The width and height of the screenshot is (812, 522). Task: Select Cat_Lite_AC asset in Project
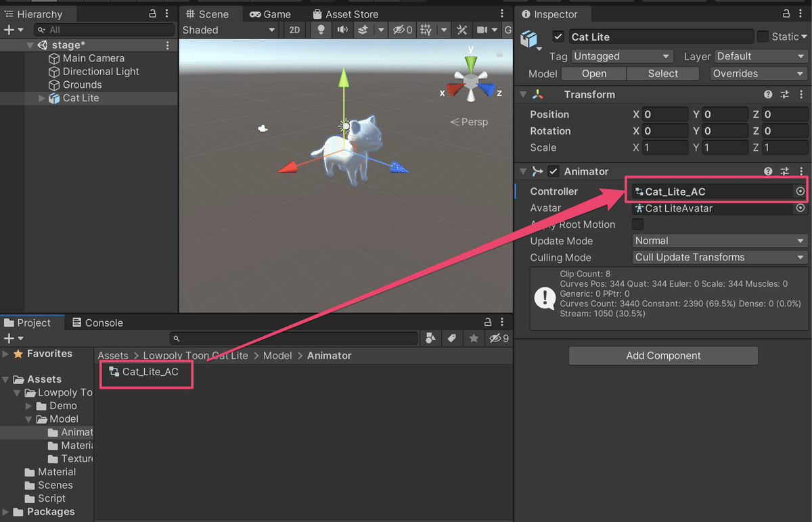(144, 372)
